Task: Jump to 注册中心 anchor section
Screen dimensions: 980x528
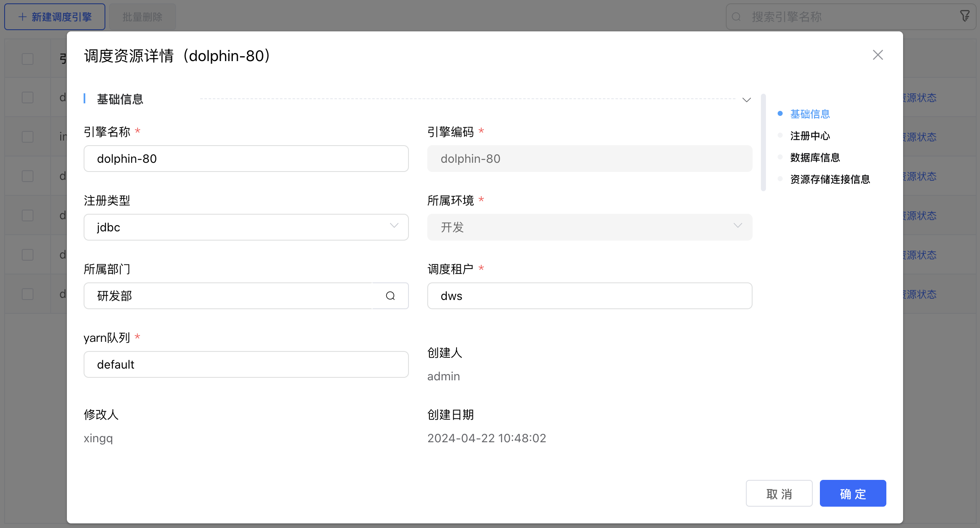Action: 809,136
